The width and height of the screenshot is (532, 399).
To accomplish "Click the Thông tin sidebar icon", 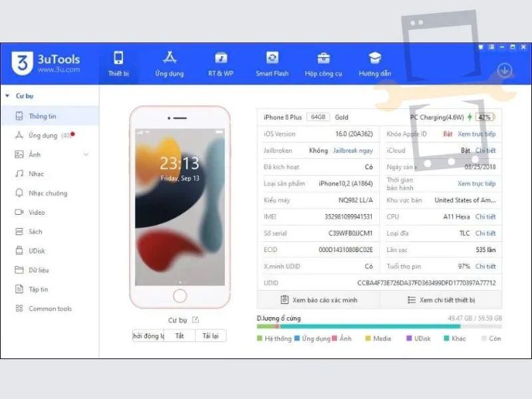I will point(19,116).
